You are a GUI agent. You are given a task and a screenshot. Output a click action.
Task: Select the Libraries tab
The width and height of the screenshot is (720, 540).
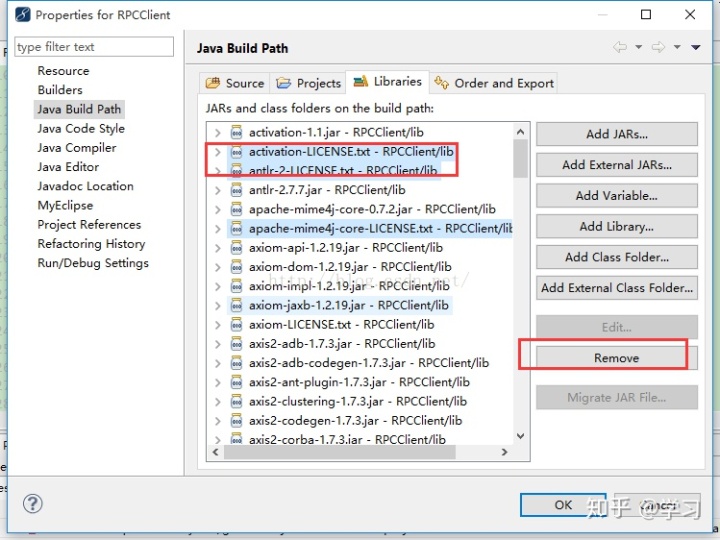(388, 82)
